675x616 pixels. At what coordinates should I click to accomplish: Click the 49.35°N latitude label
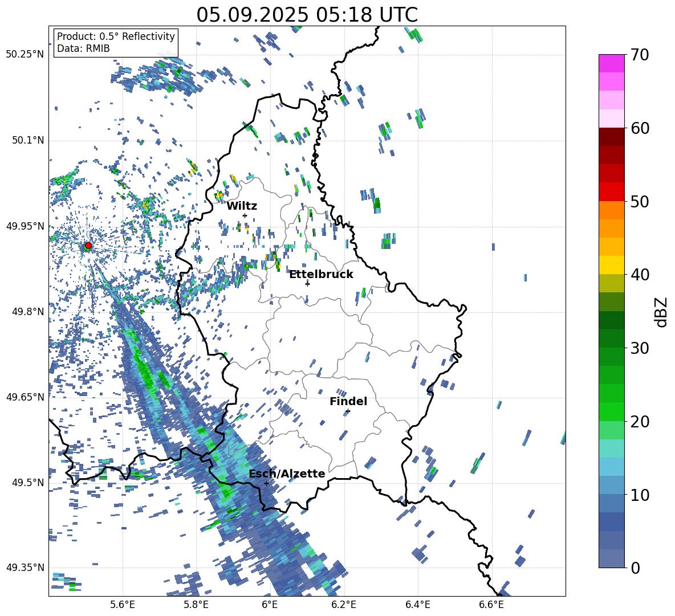25,568
